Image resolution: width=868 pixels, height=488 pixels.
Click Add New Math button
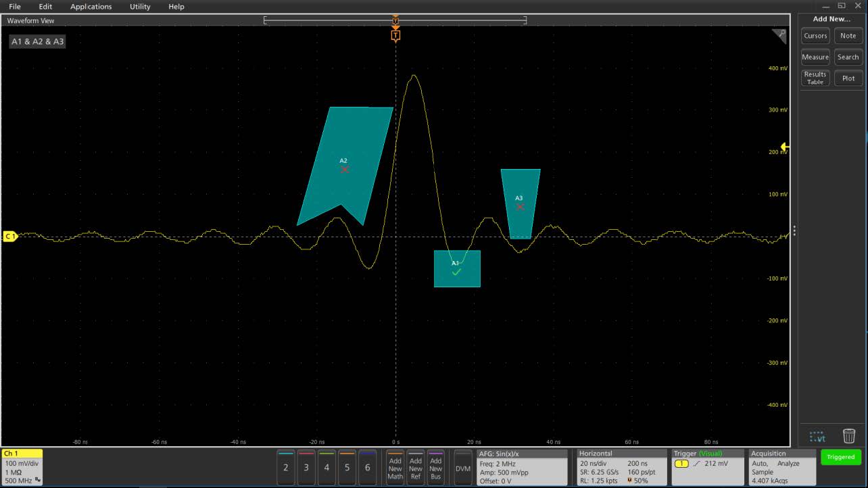tap(395, 467)
